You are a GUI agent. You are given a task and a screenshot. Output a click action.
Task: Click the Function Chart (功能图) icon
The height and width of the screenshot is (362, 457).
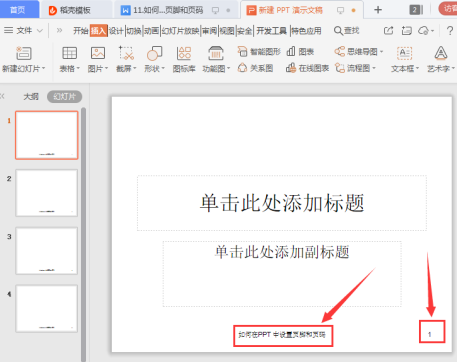pyautogui.click(x=216, y=53)
